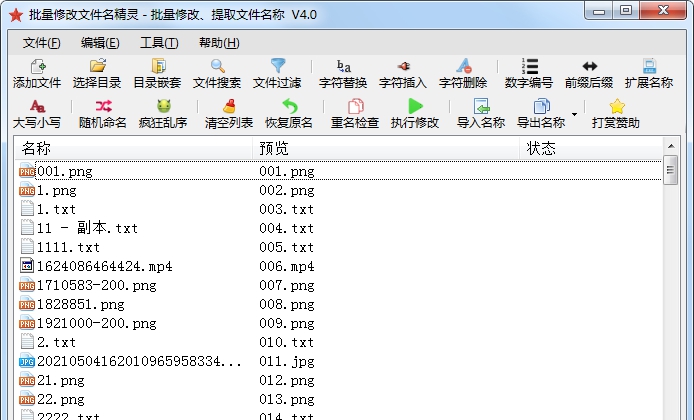Click the PNG file icon beside 1828851.png
This screenshot has width=694, height=420.
tap(27, 304)
